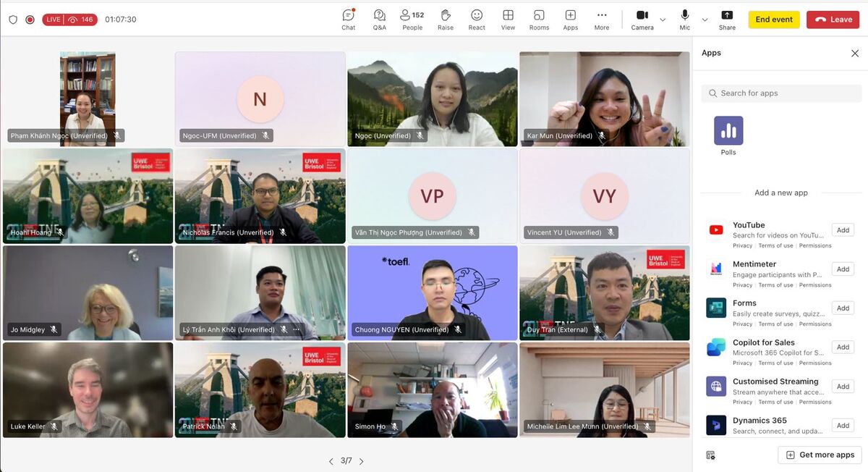
Task: Open the More options menu
Action: 602,20
